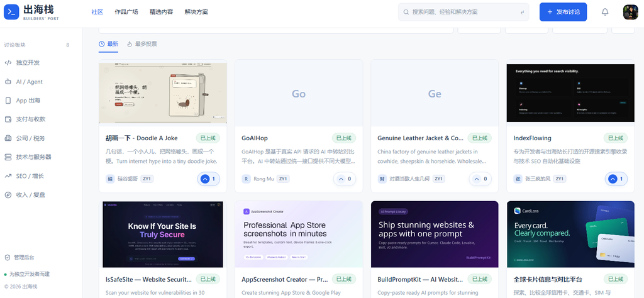
Task: Click the IndexFlowing project title
Action: click(x=532, y=138)
